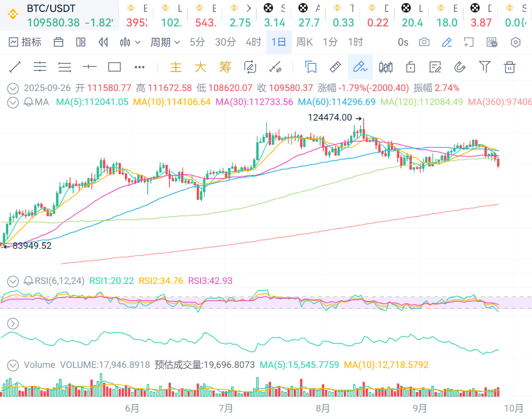Select the three-line channel tool
The height and width of the screenshot is (419, 532).
64,67
